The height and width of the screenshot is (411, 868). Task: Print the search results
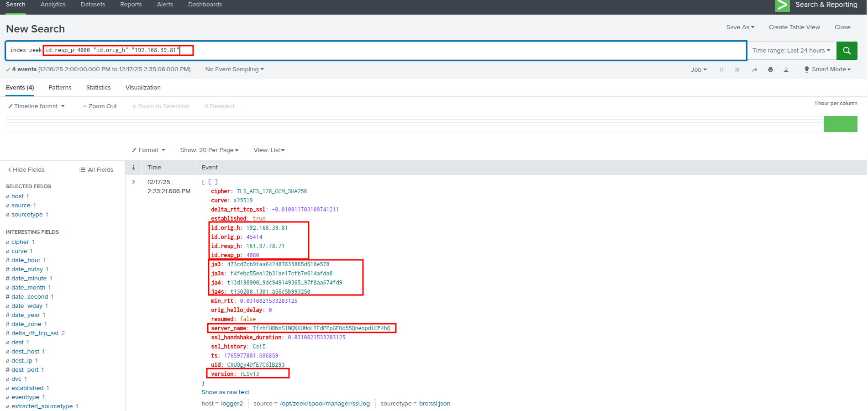pyautogui.click(x=770, y=69)
